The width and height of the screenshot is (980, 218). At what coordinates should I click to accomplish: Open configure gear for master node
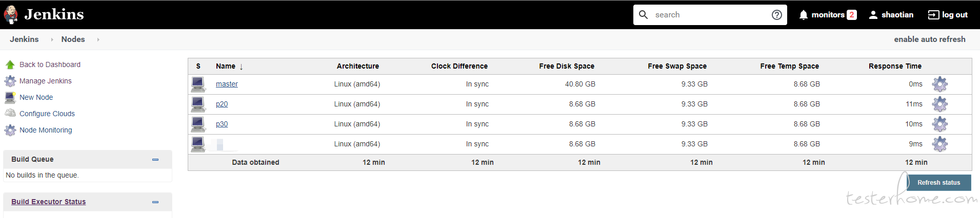tap(939, 84)
